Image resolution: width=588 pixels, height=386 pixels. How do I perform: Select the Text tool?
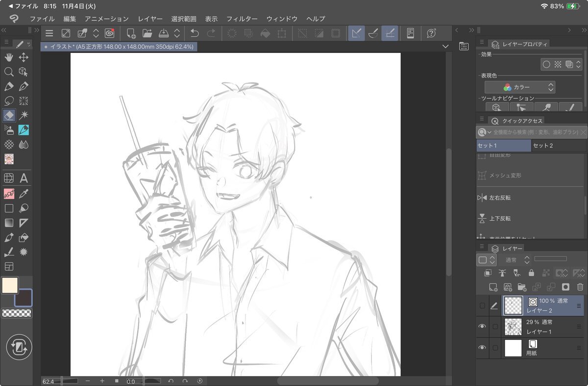point(24,179)
